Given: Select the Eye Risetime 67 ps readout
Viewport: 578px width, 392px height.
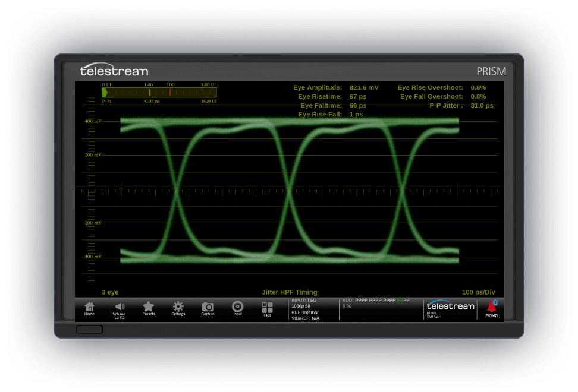Looking at the screenshot, I should click(x=332, y=96).
